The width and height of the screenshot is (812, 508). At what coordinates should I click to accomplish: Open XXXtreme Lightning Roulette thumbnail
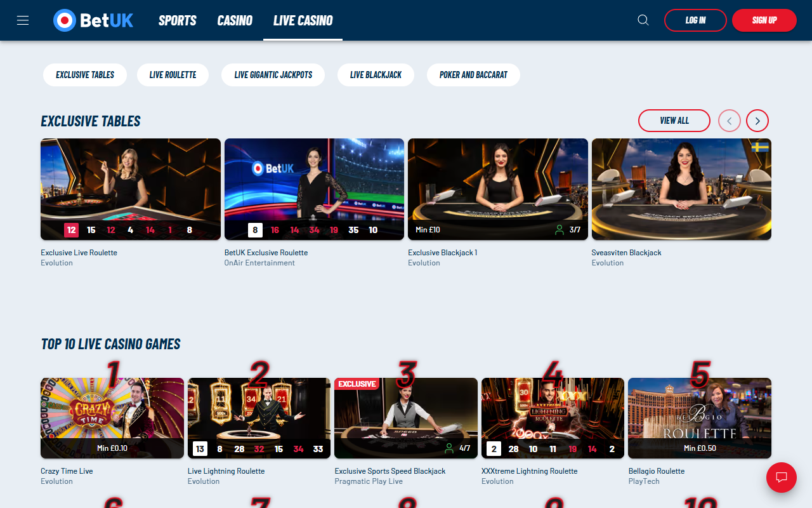pos(553,418)
